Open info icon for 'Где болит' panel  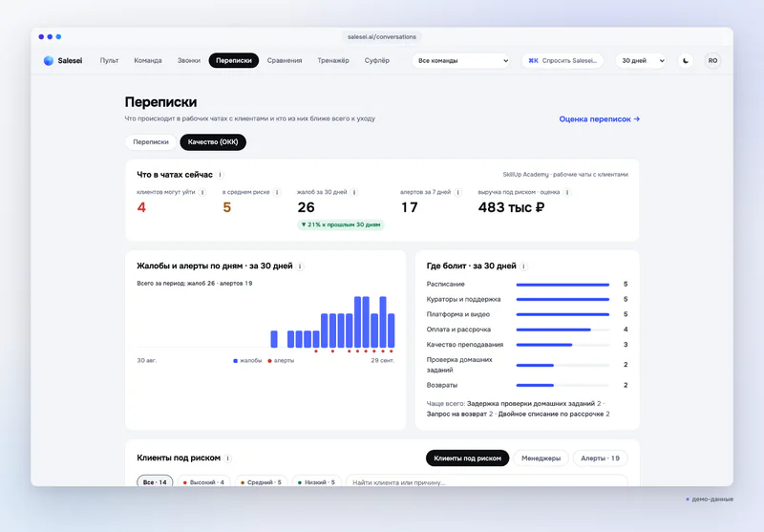tap(523, 266)
